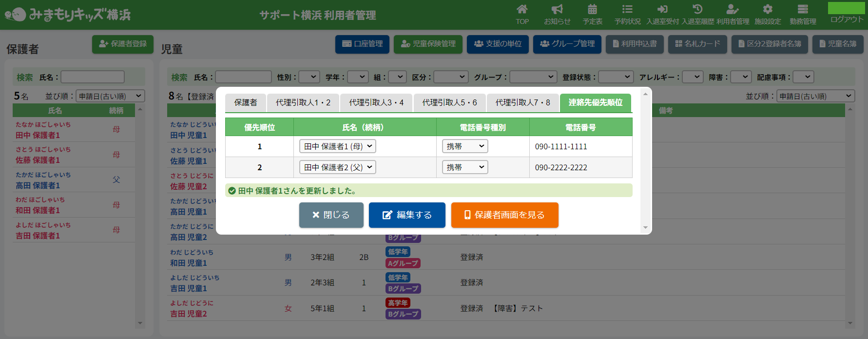The height and width of the screenshot is (339, 868).
Task: Click the 閉じる button
Action: pos(331,215)
